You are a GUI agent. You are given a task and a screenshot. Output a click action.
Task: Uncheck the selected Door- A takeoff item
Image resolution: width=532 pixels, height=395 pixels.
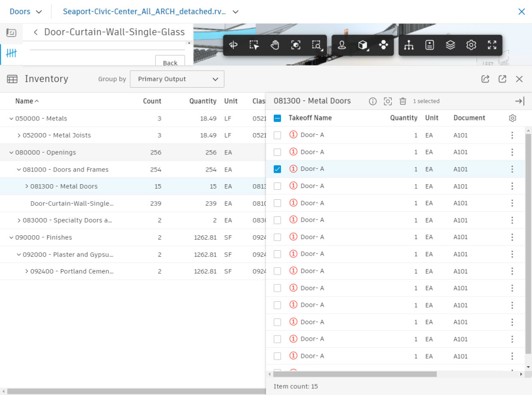277,169
